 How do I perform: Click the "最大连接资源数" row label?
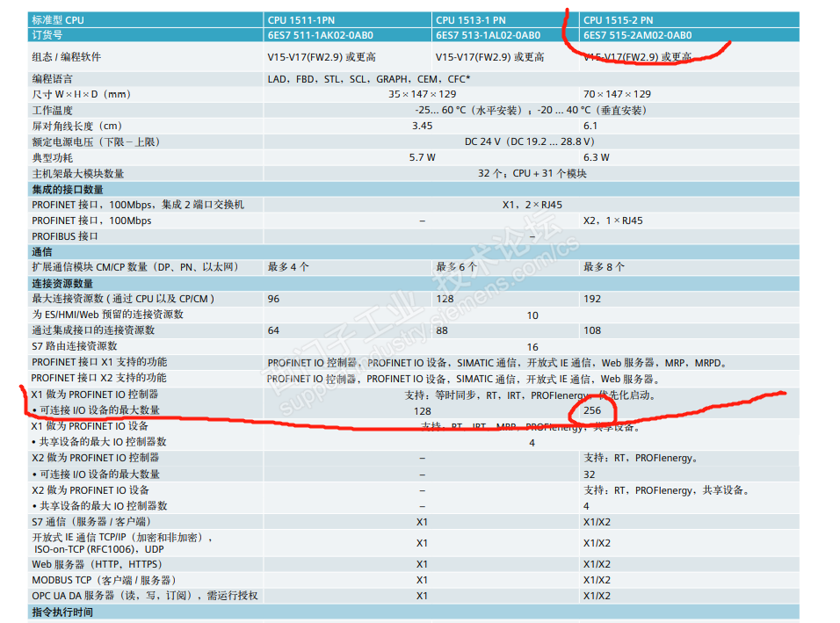(x=123, y=299)
